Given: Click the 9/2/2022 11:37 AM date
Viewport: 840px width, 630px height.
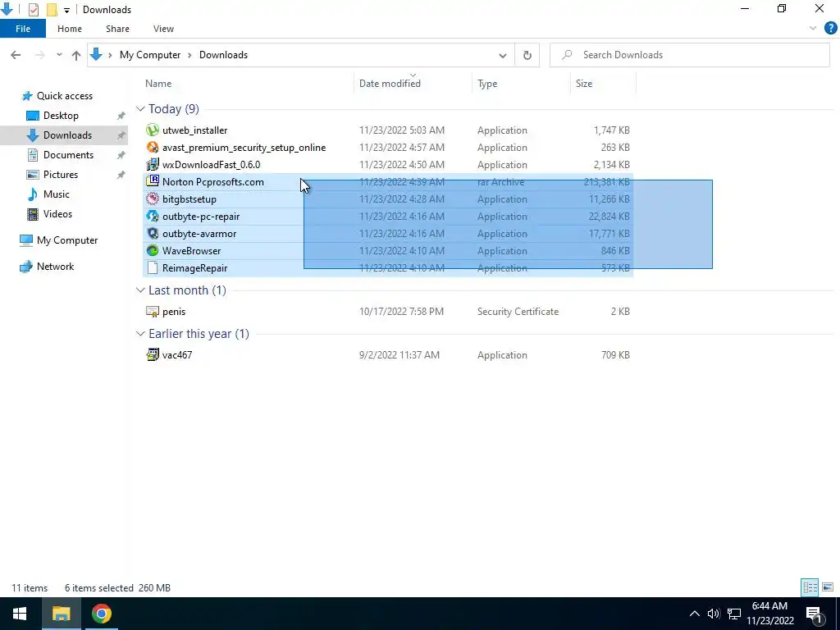Looking at the screenshot, I should (x=399, y=354).
